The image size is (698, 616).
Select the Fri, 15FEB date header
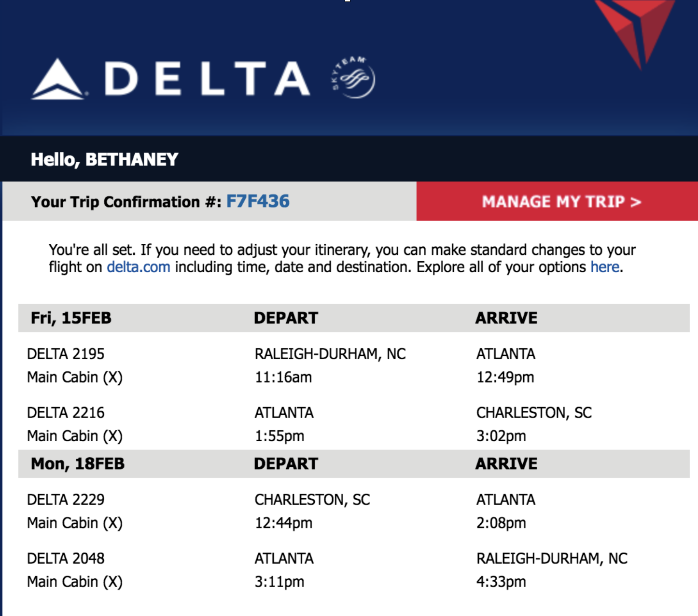[x=71, y=318]
